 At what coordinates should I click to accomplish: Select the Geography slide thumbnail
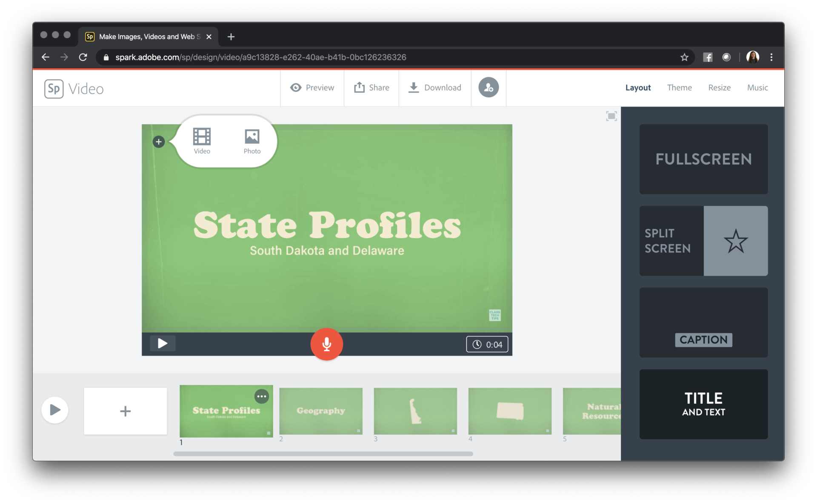[321, 411]
